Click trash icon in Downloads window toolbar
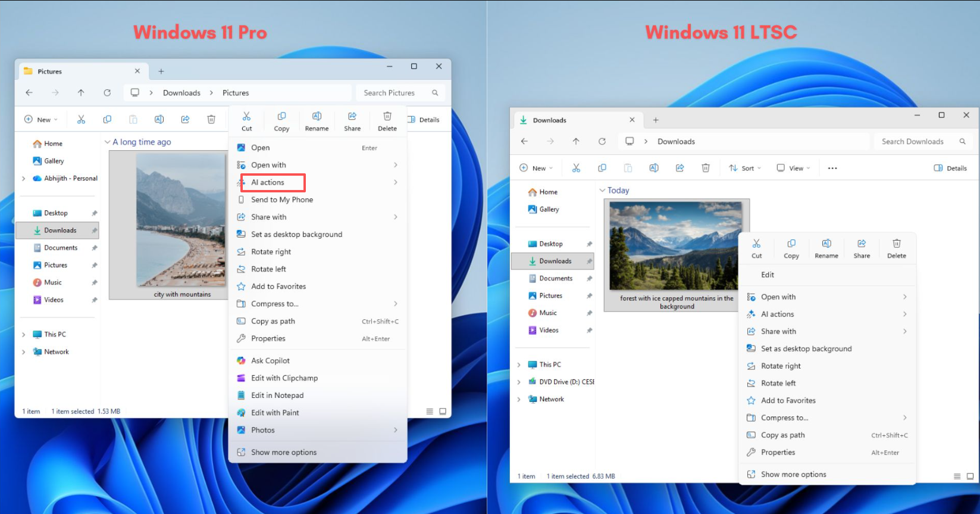Screen dimensions: 980x514 tap(706, 169)
